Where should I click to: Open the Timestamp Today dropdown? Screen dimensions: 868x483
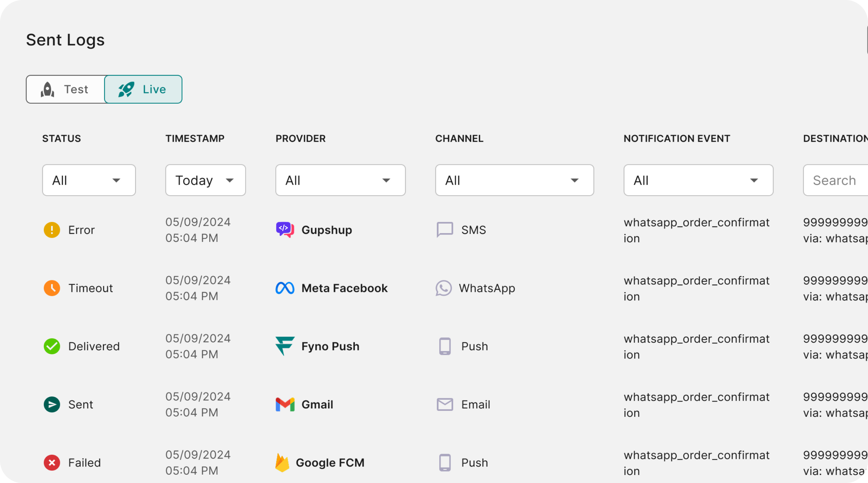click(x=205, y=180)
